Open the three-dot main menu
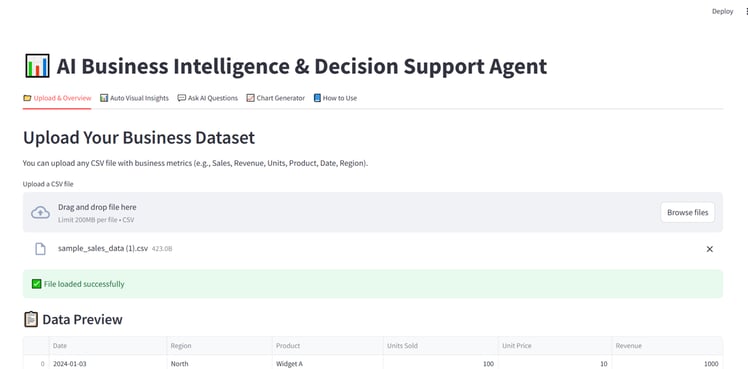Viewport: 748px width, 369px height. [746, 11]
